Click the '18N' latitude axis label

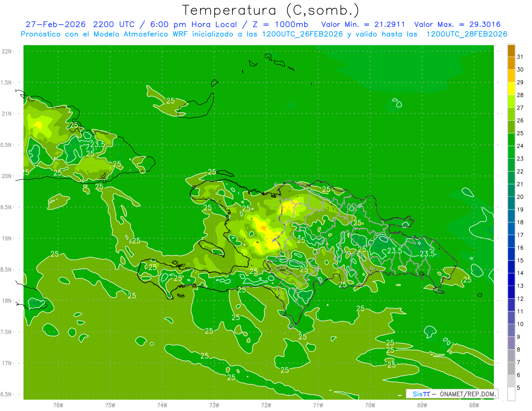pos(7,301)
